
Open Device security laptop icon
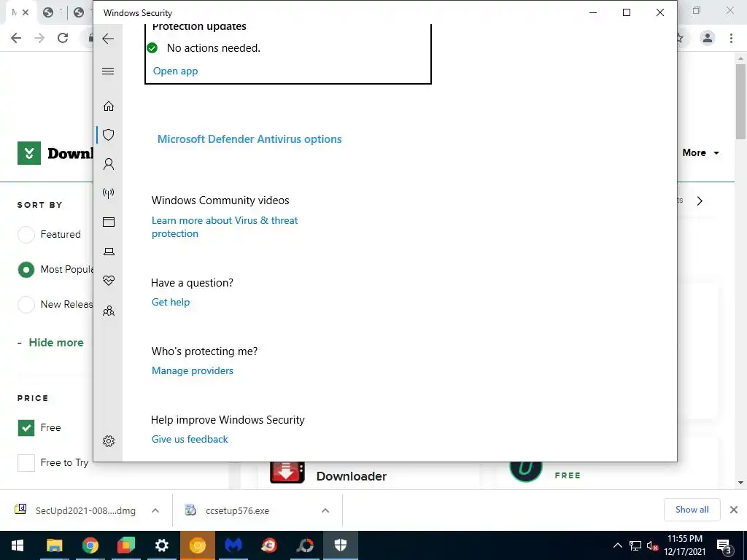pos(109,252)
